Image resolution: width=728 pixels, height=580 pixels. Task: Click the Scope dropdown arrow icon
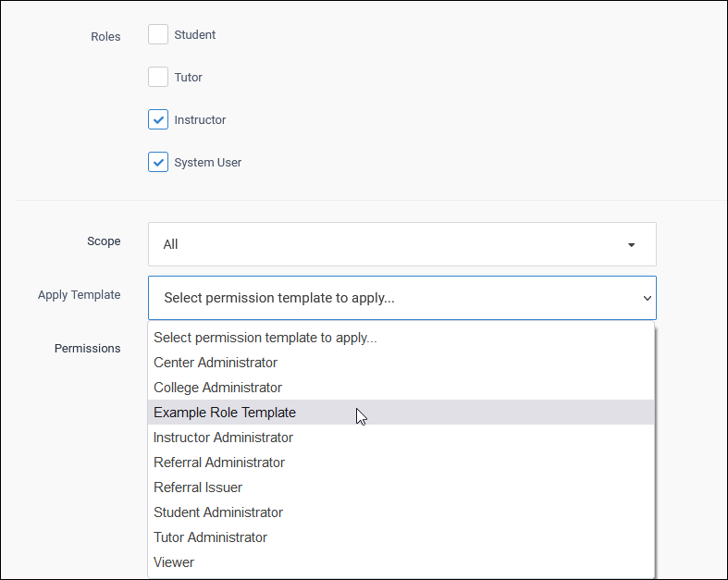[x=631, y=245]
